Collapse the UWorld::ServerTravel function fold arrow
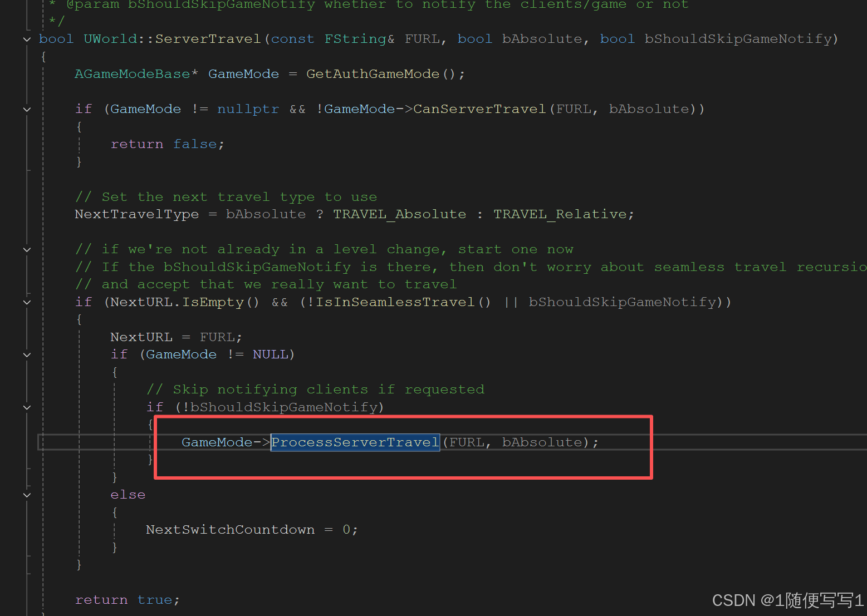Image resolution: width=867 pixels, height=616 pixels. click(27, 39)
